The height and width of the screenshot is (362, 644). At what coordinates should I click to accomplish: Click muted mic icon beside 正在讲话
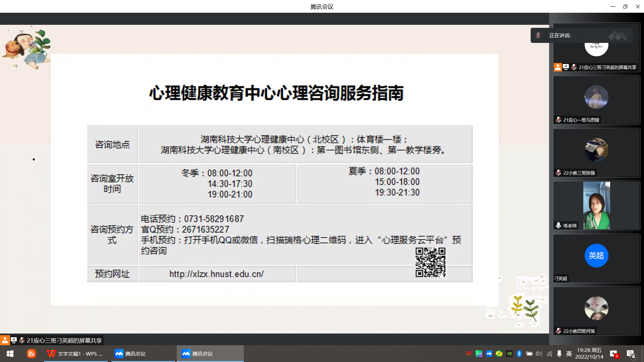click(x=538, y=36)
